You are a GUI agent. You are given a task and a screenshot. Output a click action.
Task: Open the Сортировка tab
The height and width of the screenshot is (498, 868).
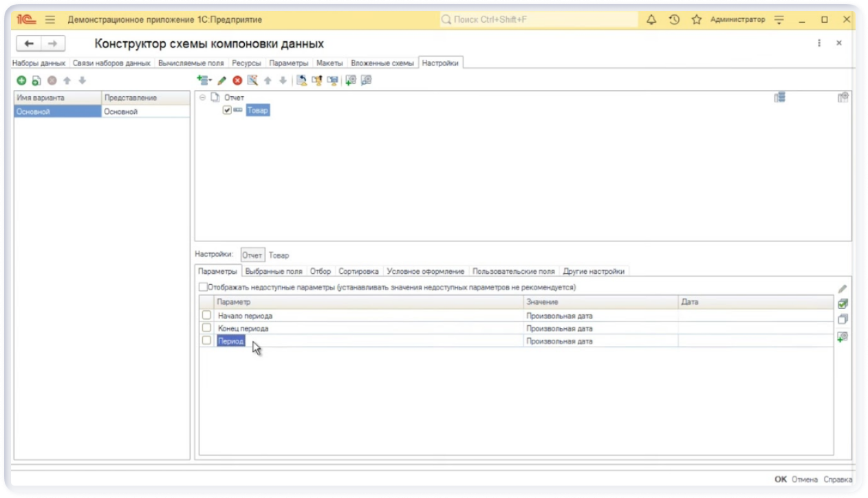[x=358, y=272]
